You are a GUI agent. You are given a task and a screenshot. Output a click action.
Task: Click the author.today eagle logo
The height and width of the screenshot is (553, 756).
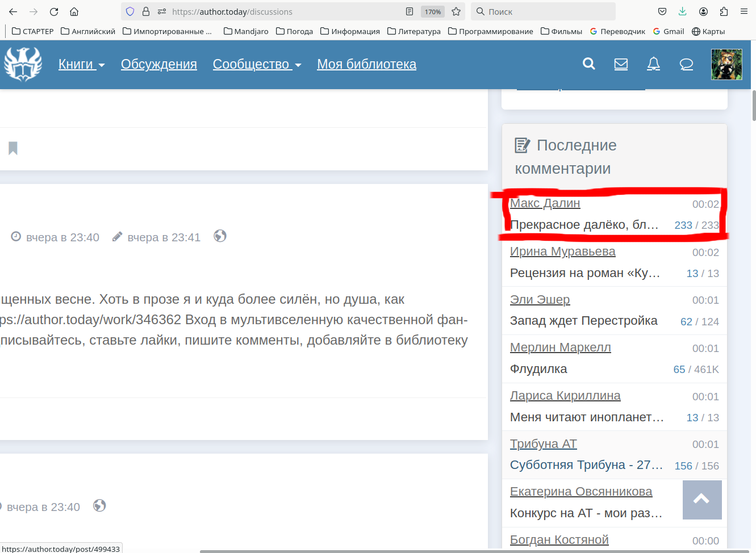(23, 64)
